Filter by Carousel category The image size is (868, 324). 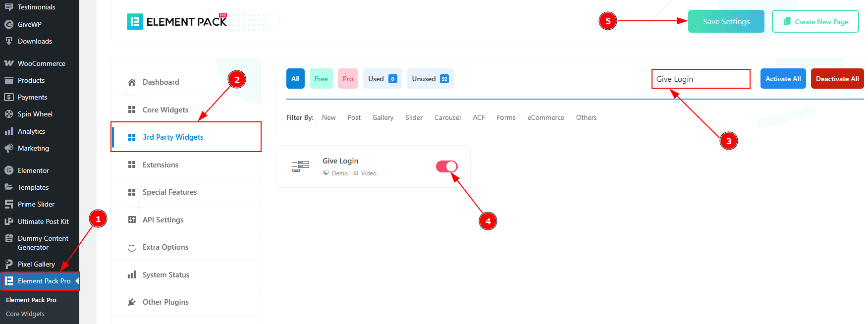coord(448,117)
